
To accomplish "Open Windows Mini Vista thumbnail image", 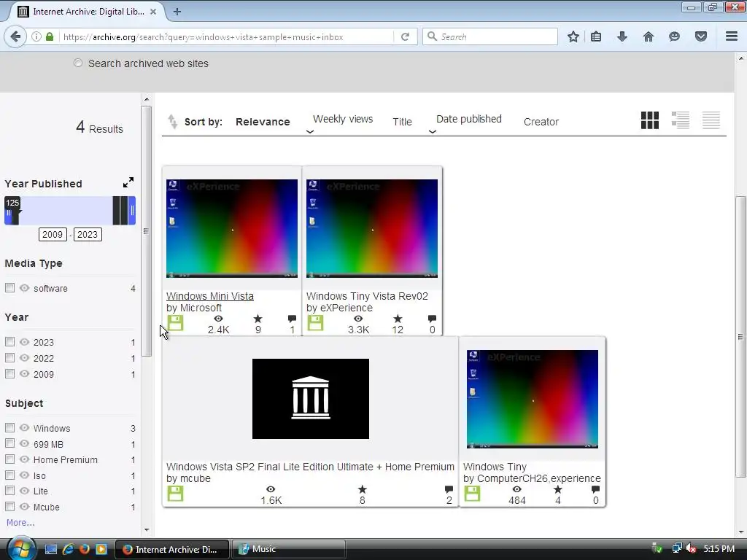I will pyautogui.click(x=232, y=228).
